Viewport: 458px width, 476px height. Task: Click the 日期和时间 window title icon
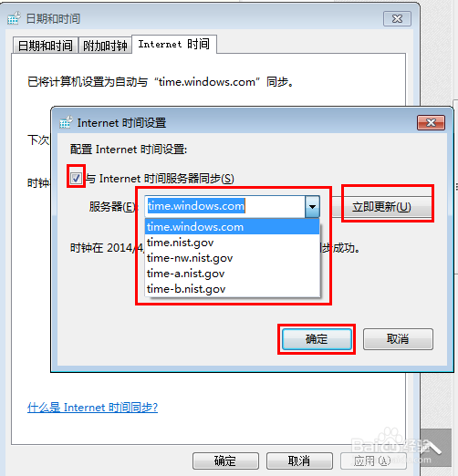[x=14, y=18]
